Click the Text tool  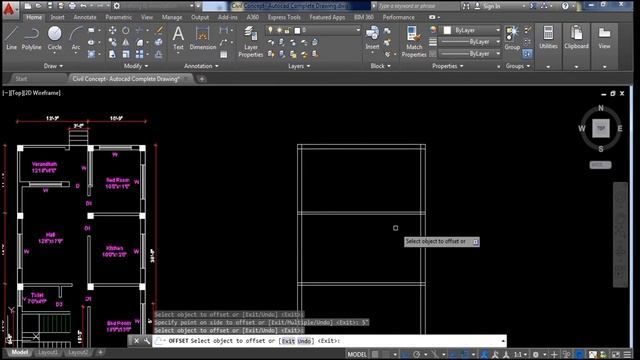click(x=178, y=38)
